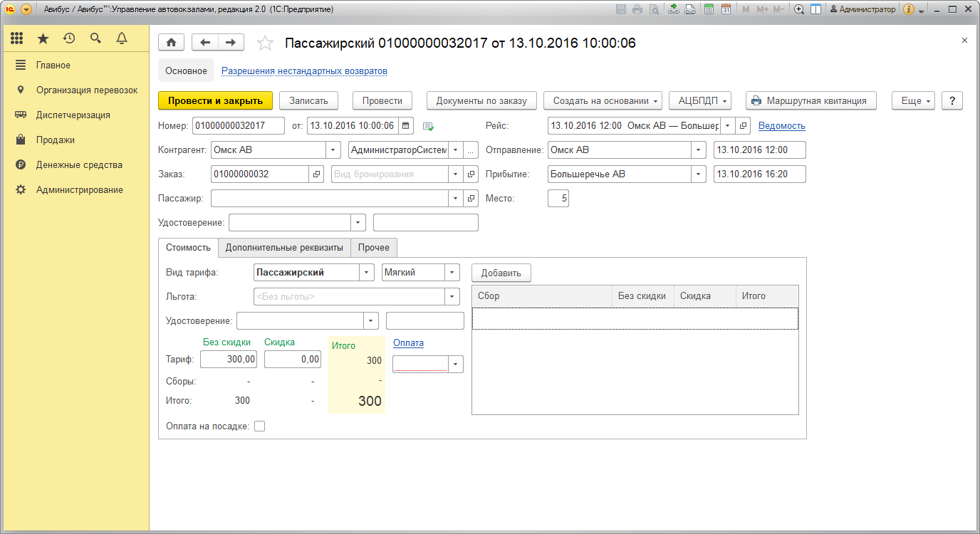980x534 pixels.
Task: Open history clock icon in sidebar
Action: pos(69,38)
